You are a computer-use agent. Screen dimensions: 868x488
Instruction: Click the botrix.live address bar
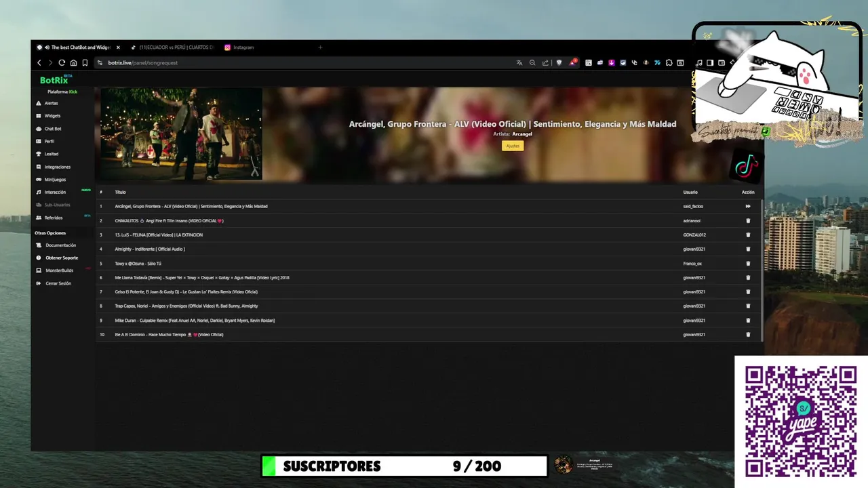pos(305,62)
